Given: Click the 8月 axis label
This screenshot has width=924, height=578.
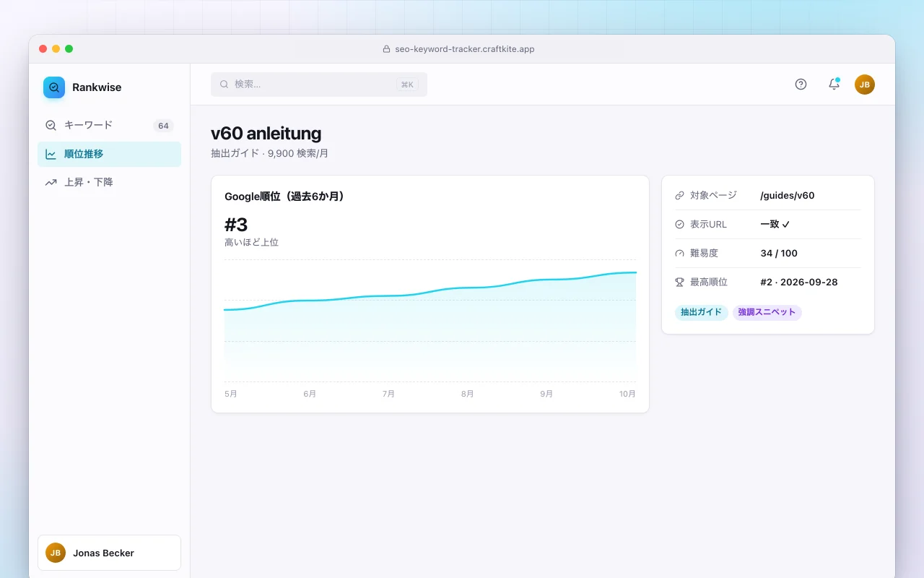Looking at the screenshot, I should click(x=468, y=394).
